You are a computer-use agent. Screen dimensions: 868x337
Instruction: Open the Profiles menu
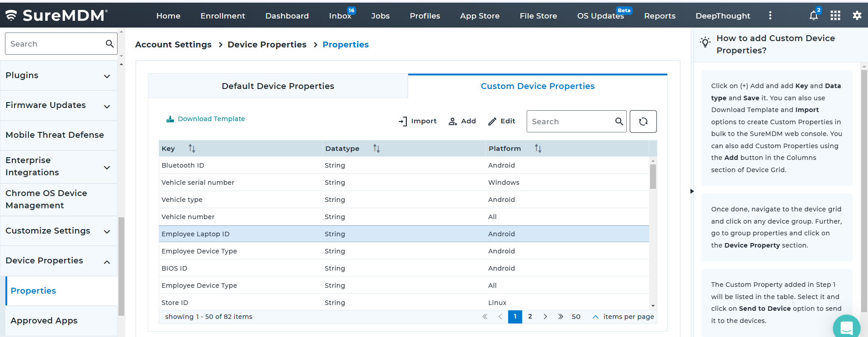pos(425,16)
